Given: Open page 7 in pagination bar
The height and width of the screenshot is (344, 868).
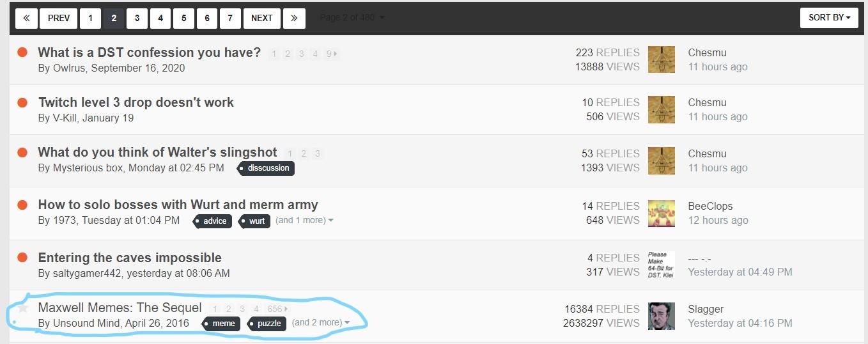Looking at the screenshot, I should [230, 18].
